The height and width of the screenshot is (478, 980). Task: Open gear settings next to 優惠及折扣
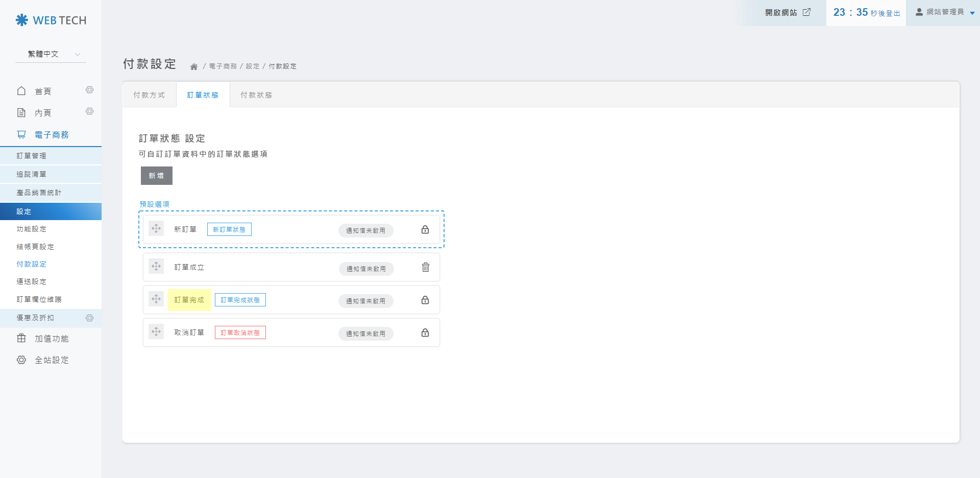(x=89, y=318)
